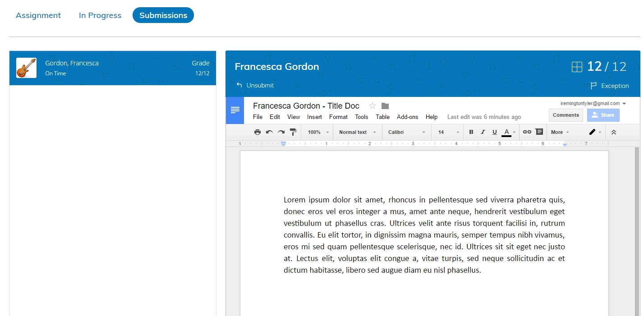
Task: Toggle bold formatting
Action: tap(471, 132)
